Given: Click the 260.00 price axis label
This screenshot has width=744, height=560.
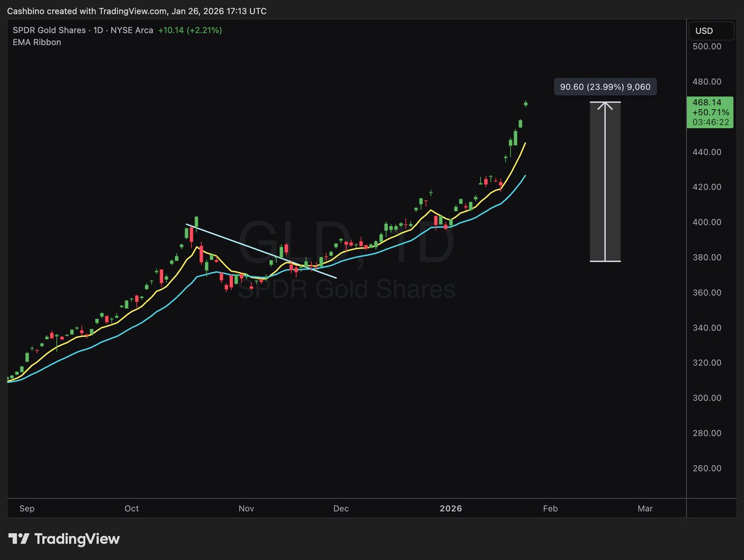Looking at the screenshot, I should [708, 468].
